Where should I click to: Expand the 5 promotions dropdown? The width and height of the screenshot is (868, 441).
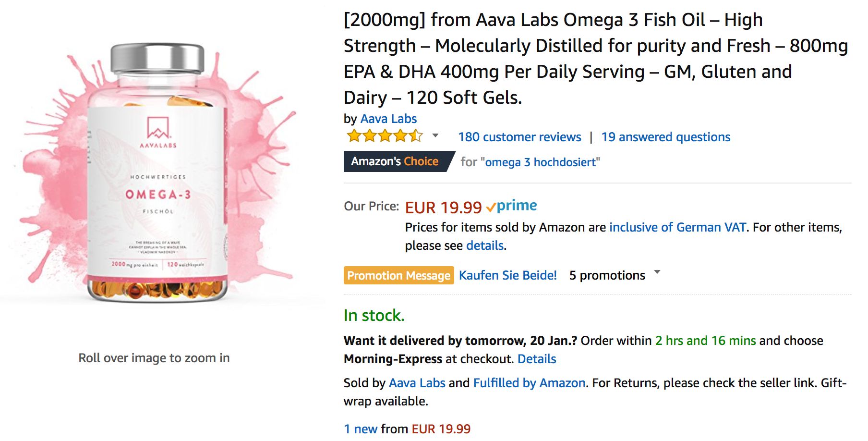[657, 273]
